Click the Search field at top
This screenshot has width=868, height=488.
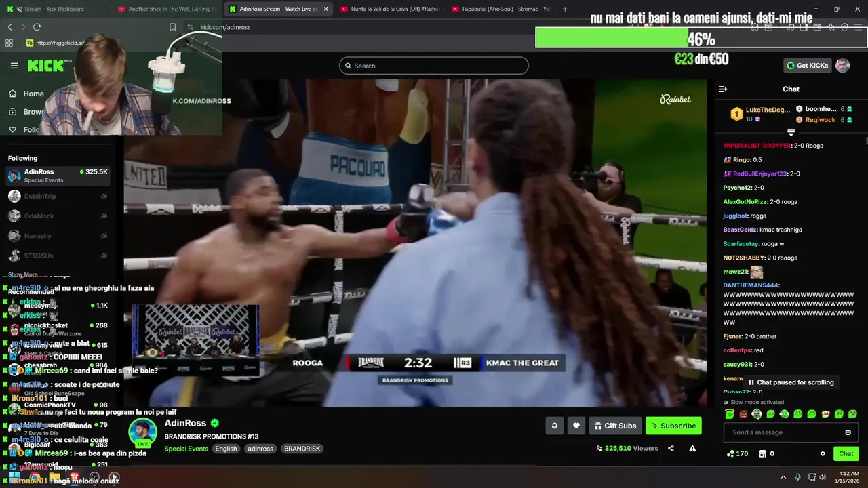click(x=434, y=66)
